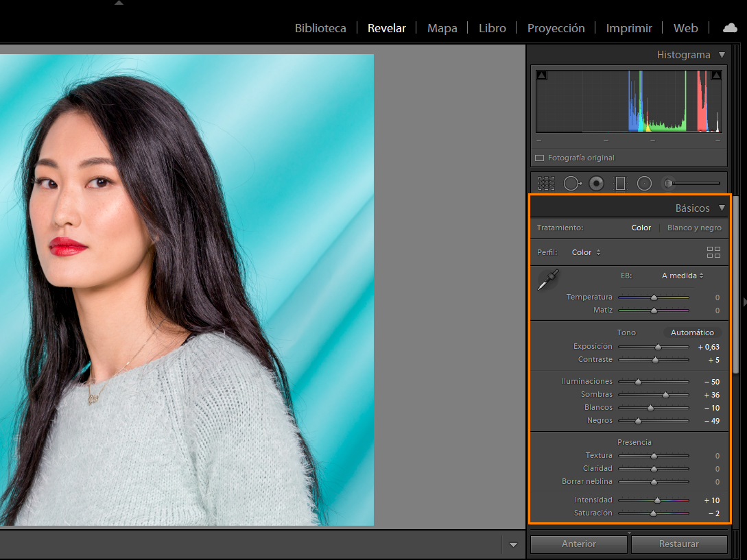Image resolution: width=747 pixels, height=560 pixels.
Task: Open the Imprimir module tab
Action: (628, 28)
